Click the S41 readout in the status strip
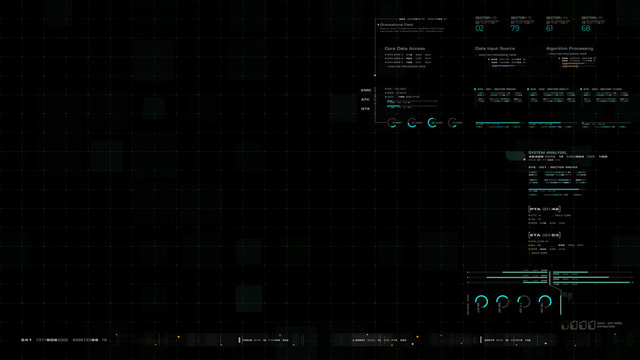Viewport: 640px width, 360px height. point(26,340)
